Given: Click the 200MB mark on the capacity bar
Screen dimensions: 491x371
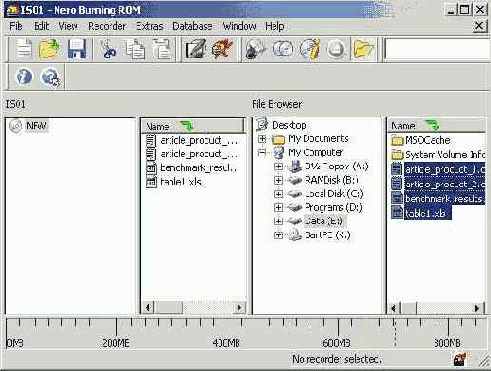Looking at the screenshot, I should click(x=116, y=343).
